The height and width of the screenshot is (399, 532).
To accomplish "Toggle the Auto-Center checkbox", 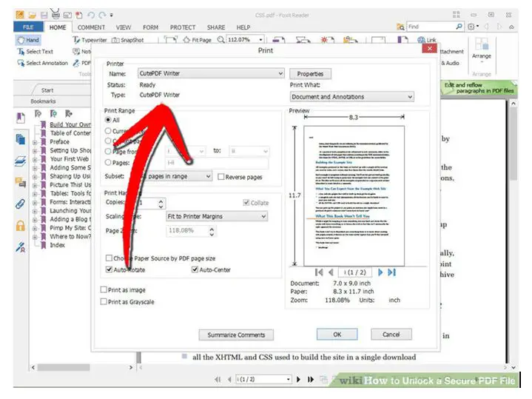I will (195, 270).
